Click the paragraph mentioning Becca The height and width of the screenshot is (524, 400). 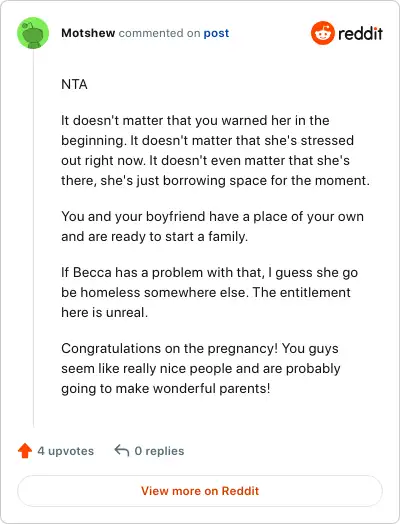pyautogui.click(x=210, y=292)
